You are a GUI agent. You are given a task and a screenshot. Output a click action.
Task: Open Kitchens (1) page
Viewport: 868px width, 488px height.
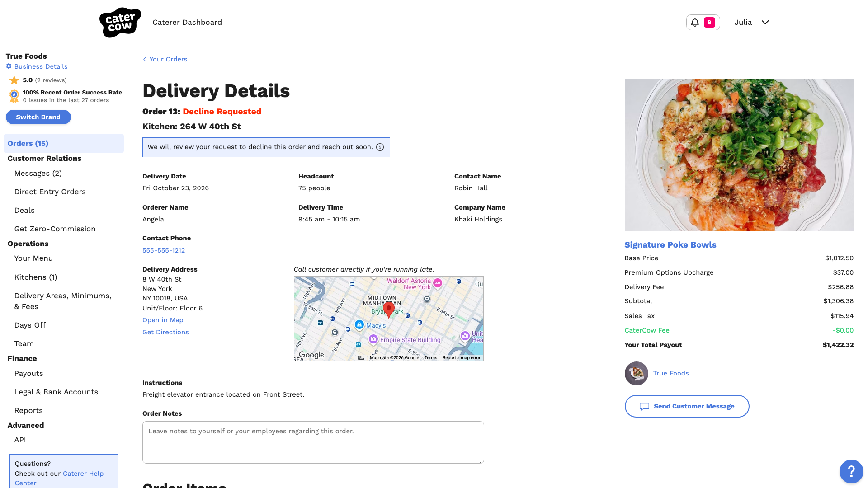click(36, 277)
